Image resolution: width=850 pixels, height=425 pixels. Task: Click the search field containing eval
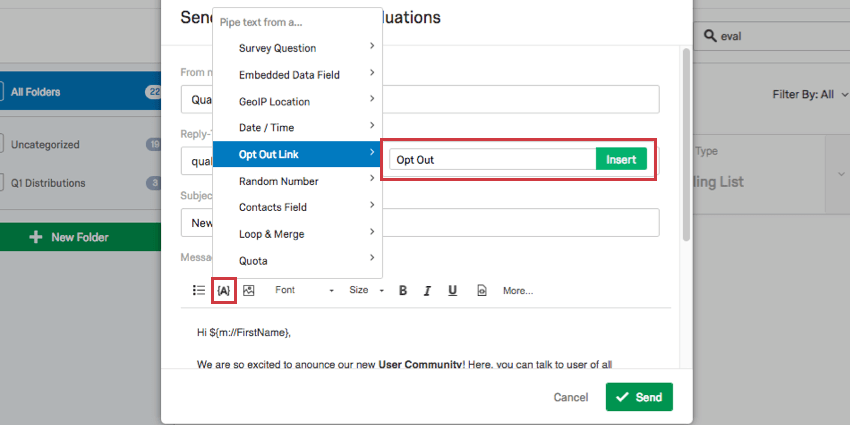pyautogui.click(x=771, y=36)
